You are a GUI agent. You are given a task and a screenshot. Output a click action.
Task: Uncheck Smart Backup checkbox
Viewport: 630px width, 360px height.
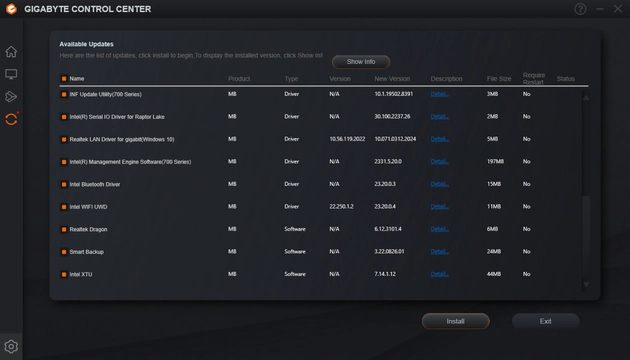point(63,252)
